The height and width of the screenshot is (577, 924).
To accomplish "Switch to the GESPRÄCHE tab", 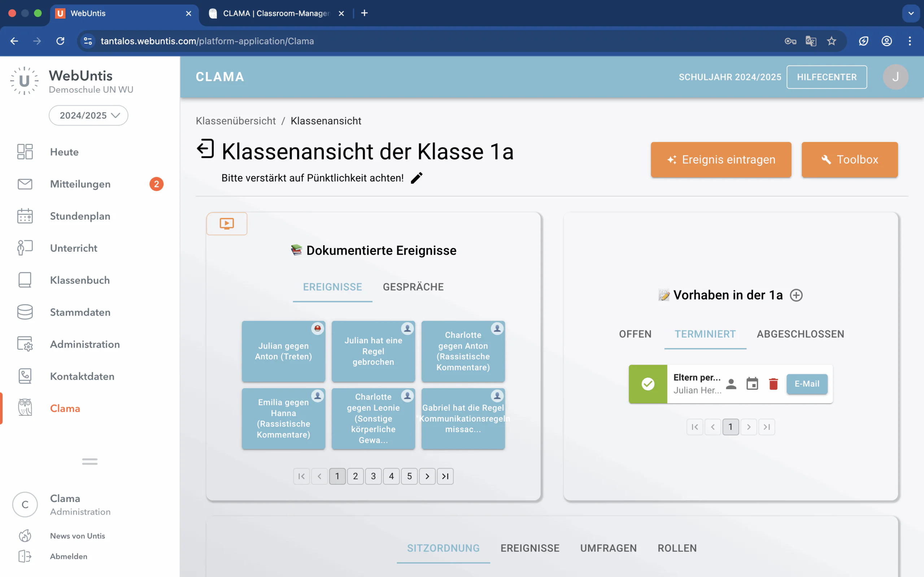I will coord(413,287).
